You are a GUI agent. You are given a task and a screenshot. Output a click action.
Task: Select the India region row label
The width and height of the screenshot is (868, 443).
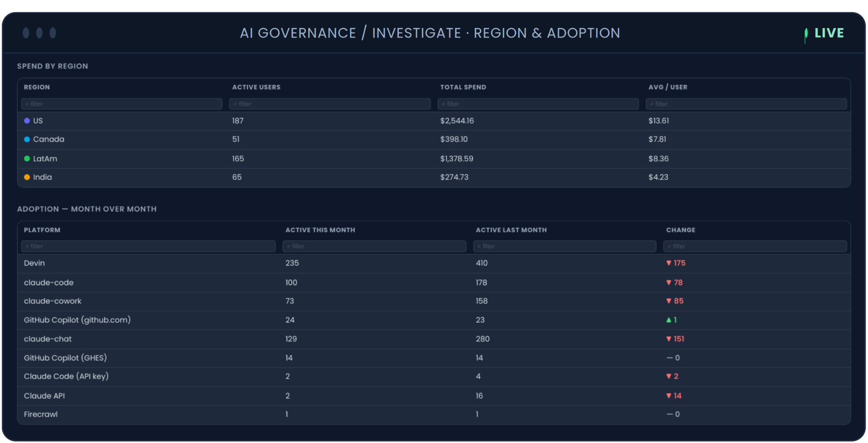coord(42,177)
